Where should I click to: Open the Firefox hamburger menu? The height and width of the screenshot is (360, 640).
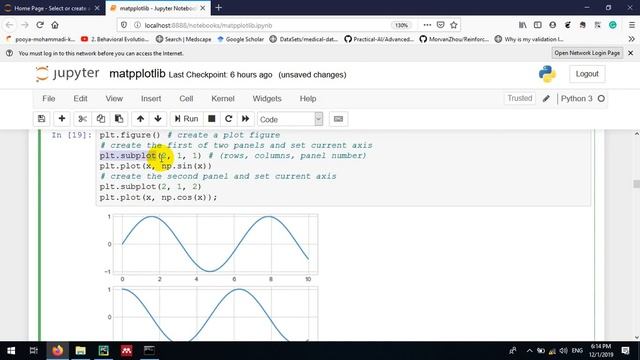point(631,25)
